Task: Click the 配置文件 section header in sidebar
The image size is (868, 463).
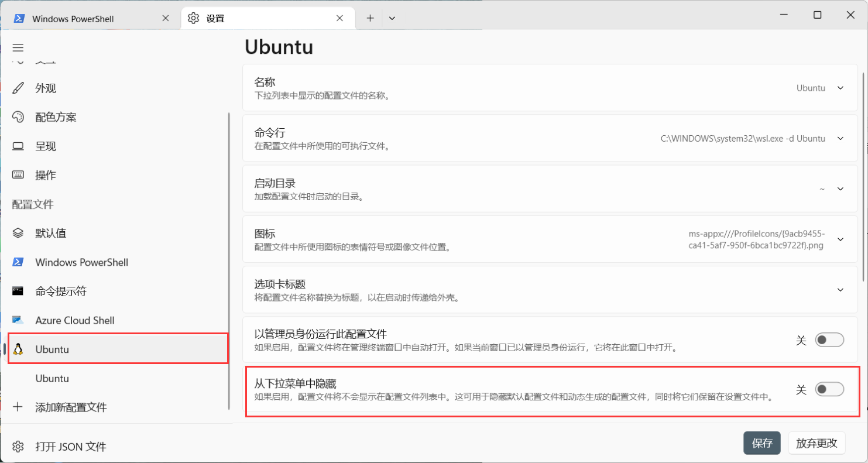Action: pos(33,204)
